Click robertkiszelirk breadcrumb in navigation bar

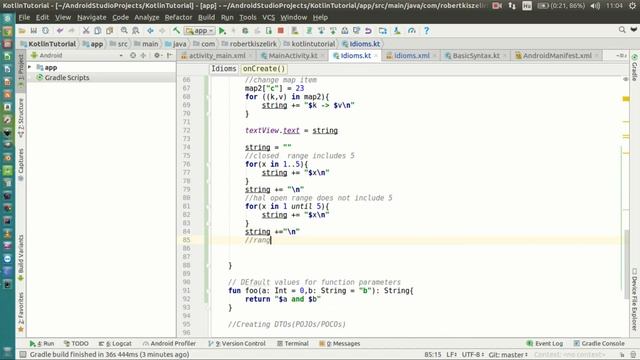pyautogui.click(x=249, y=44)
